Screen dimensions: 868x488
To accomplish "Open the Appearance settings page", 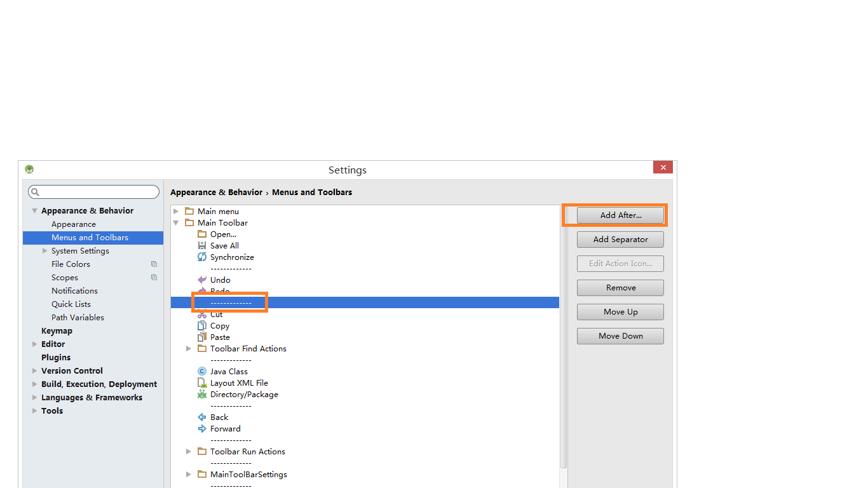I will coord(74,224).
